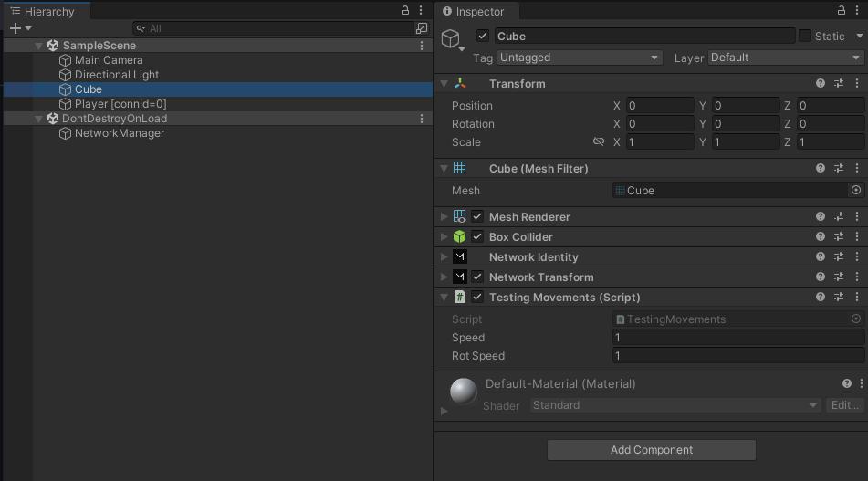Open Transform component kebab menu
Screen dimensions: 868x481
point(857,83)
